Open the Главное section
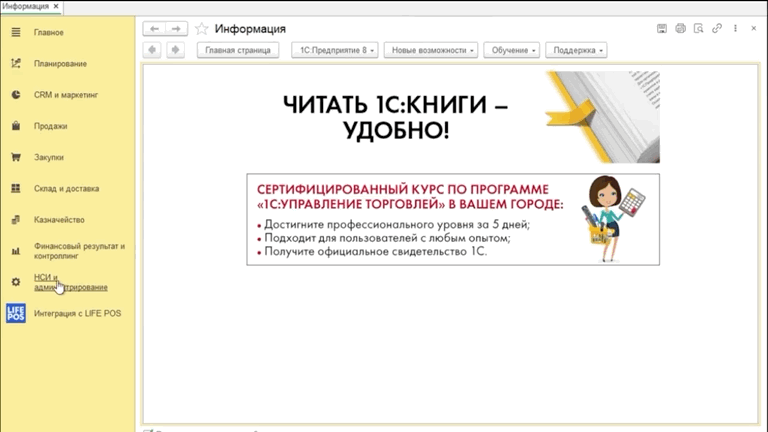Screen dimensions: 768x432 click(x=48, y=32)
